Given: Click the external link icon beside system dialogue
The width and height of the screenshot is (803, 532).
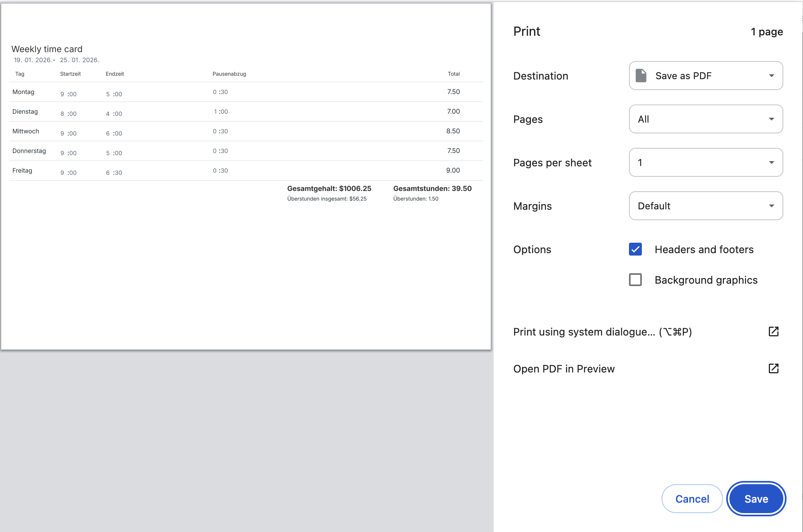Looking at the screenshot, I should click(774, 331).
